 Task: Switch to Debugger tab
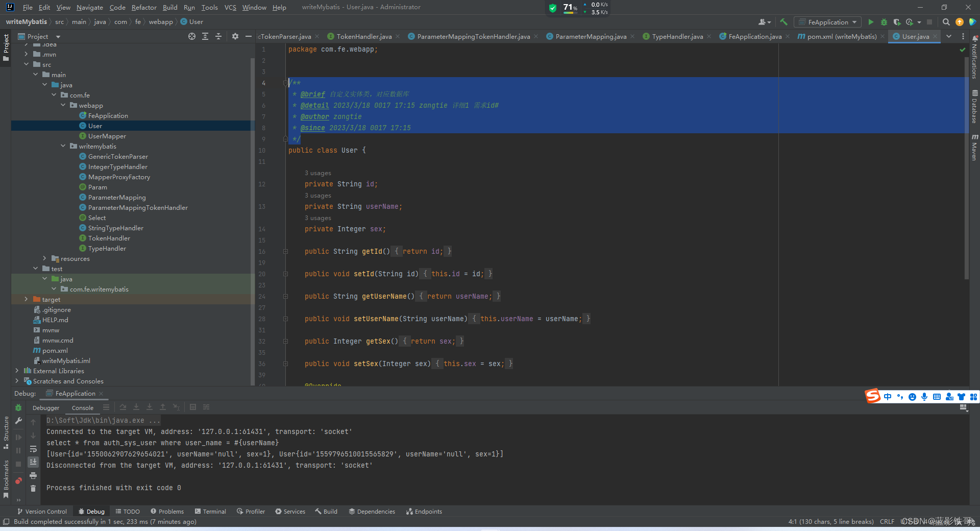coord(46,408)
